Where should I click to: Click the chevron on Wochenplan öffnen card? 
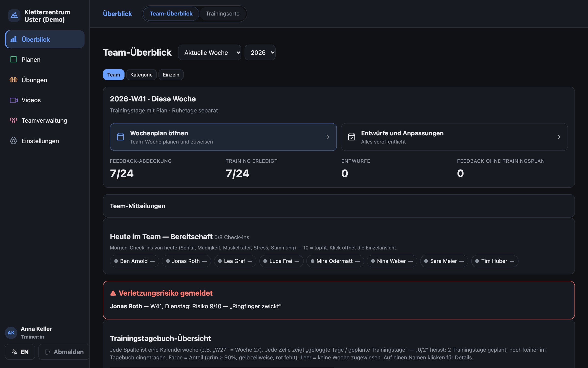(x=328, y=137)
